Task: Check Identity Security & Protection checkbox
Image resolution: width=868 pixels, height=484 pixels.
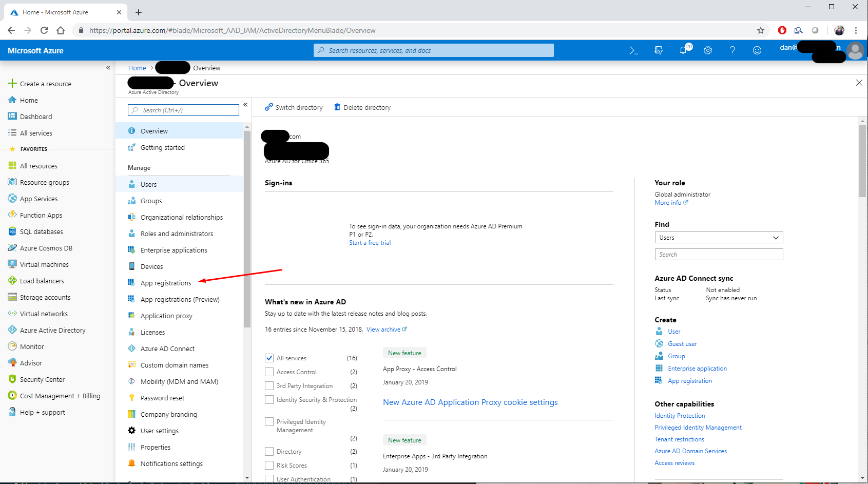Action: click(x=269, y=399)
